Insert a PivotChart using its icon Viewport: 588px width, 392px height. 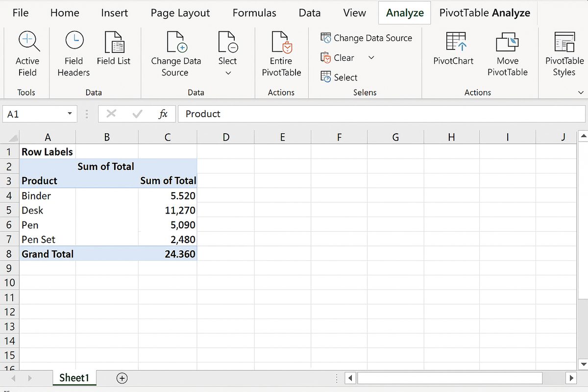(x=456, y=42)
